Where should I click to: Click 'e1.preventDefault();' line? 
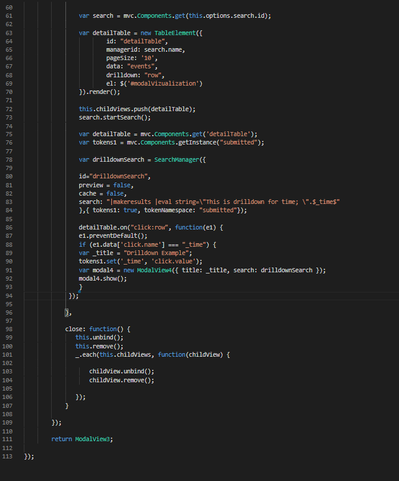point(113,236)
